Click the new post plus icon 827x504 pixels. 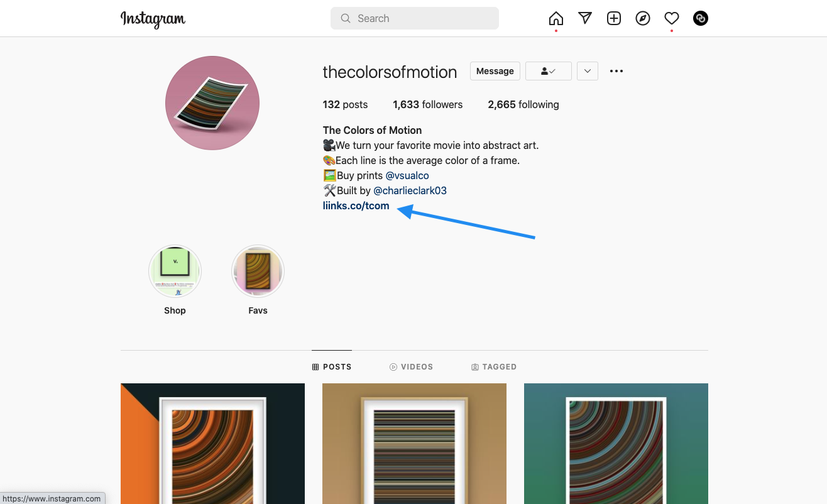tap(614, 18)
